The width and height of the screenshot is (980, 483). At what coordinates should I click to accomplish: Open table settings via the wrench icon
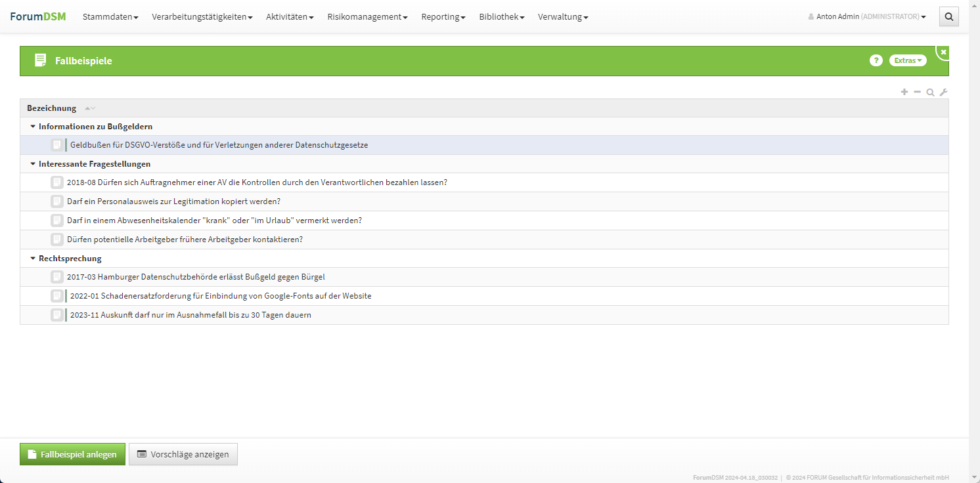[x=943, y=93]
